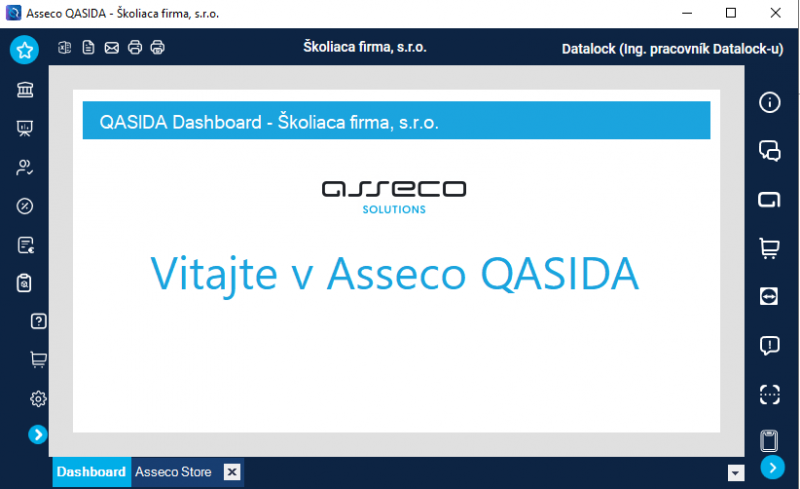Open the personnel users module icon
This screenshot has height=489, width=800.
pos(24,167)
